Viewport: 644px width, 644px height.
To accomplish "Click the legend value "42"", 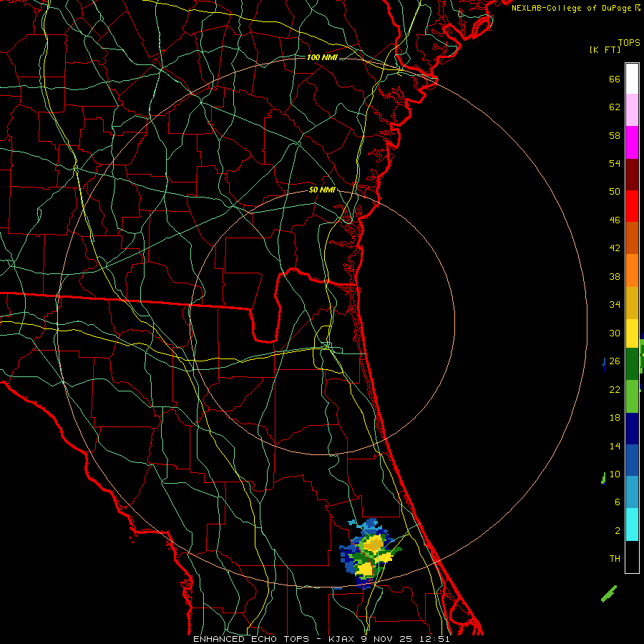I will [615, 248].
